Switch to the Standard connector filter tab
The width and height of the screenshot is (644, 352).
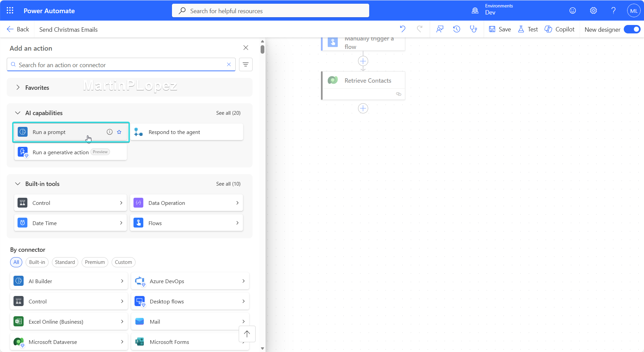coord(65,262)
